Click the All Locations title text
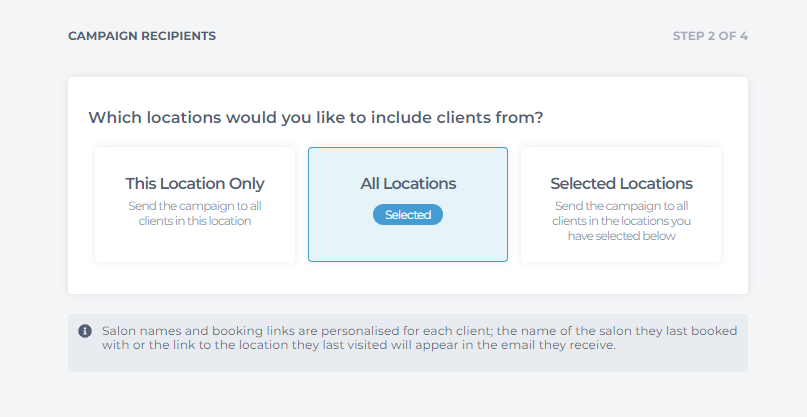Image resolution: width=807 pixels, height=417 pixels. [x=408, y=183]
